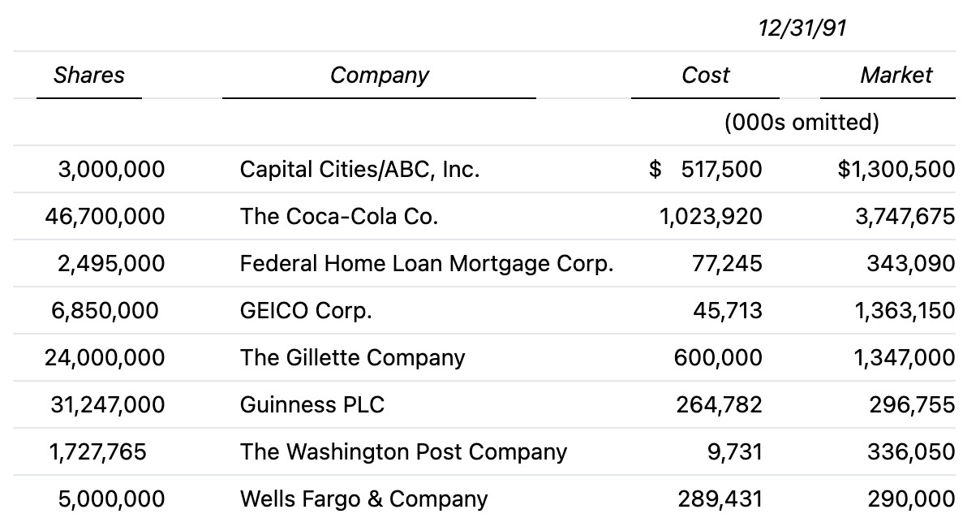
Task: Click The Coca-Cola Co. company name
Action: [x=338, y=217]
